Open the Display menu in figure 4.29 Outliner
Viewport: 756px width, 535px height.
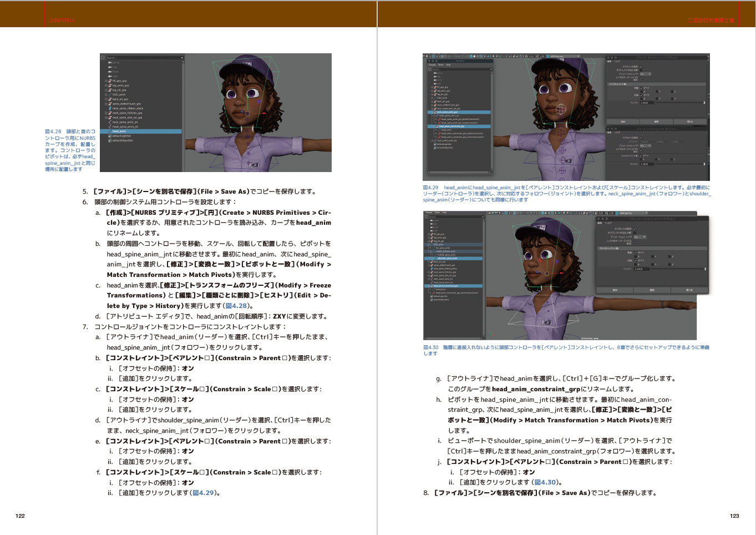pyautogui.click(x=432, y=65)
